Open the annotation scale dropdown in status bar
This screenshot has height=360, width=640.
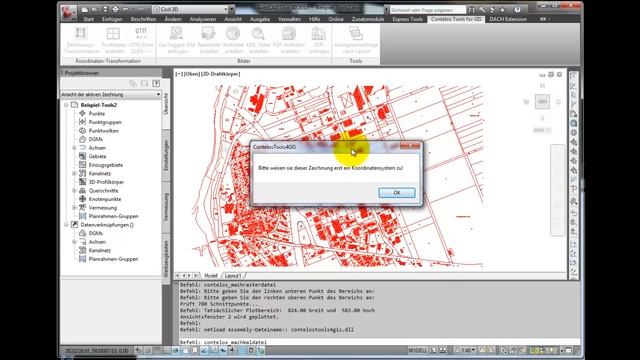click(465, 350)
